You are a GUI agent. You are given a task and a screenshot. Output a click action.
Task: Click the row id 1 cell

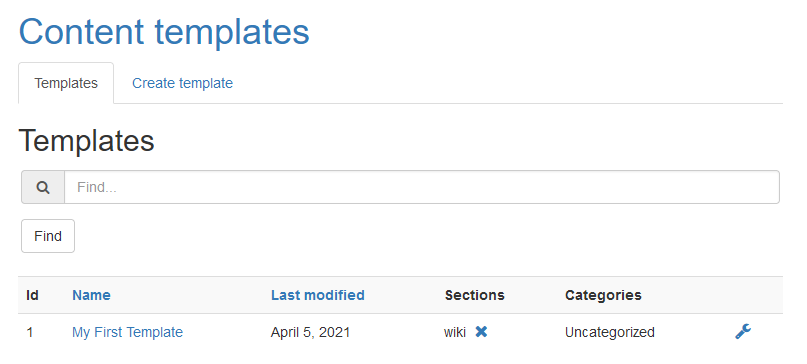tap(30, 333)
